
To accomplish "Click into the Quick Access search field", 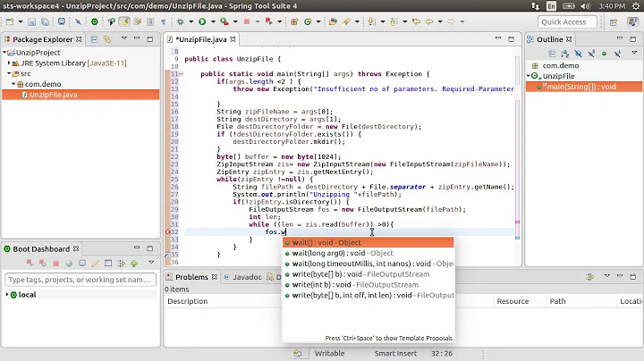I will pos(567,22).
